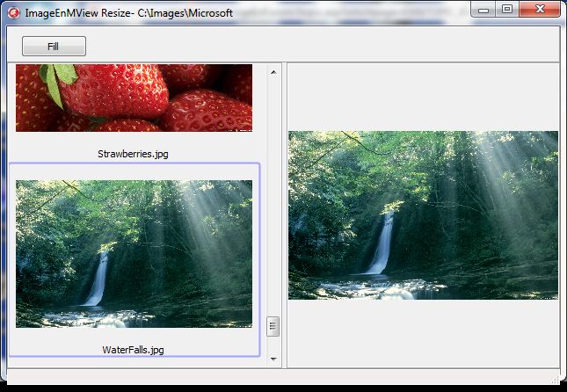567x392 pixels.
Task: Click the thumbnail list scroll down arrow
Action: coord(273,359)
